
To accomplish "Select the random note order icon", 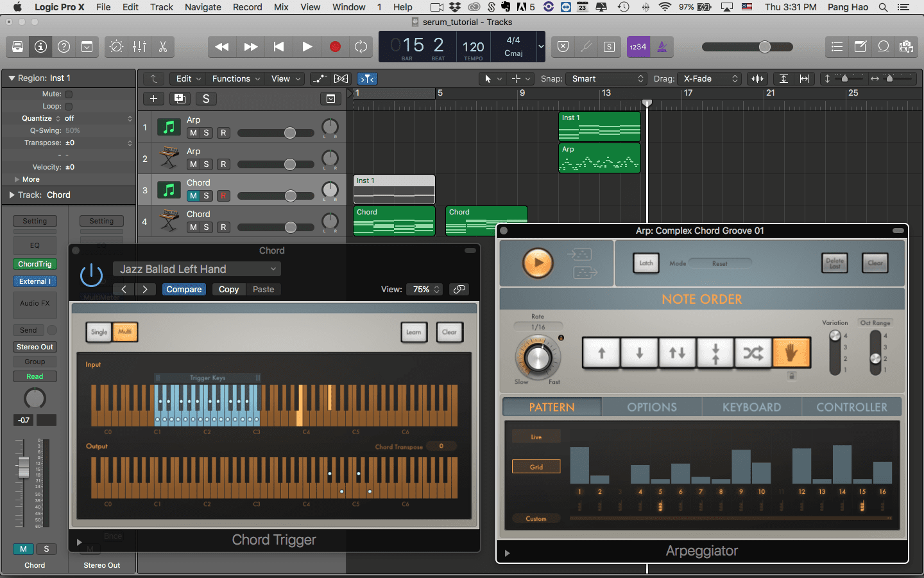I will [x=753, y=353].
